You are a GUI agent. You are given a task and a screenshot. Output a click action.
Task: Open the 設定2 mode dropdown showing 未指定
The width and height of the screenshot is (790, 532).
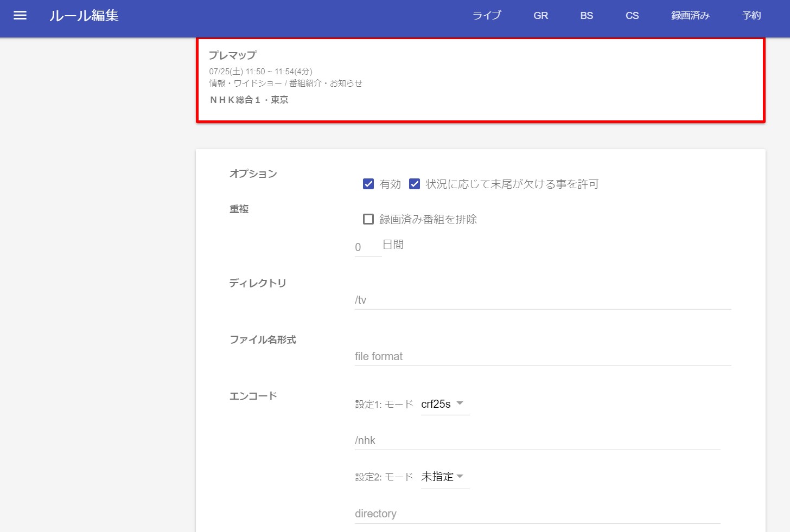(x=444, y=477)
